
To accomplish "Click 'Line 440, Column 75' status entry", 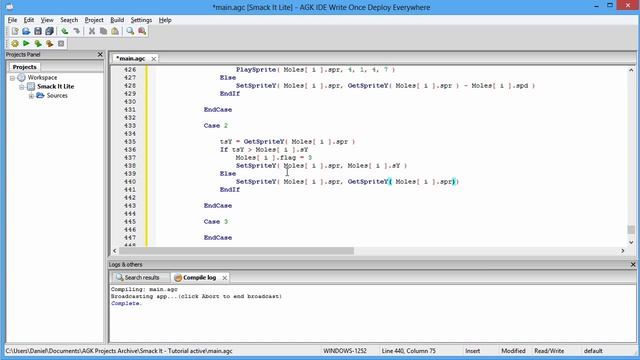I will coord(409,351).
